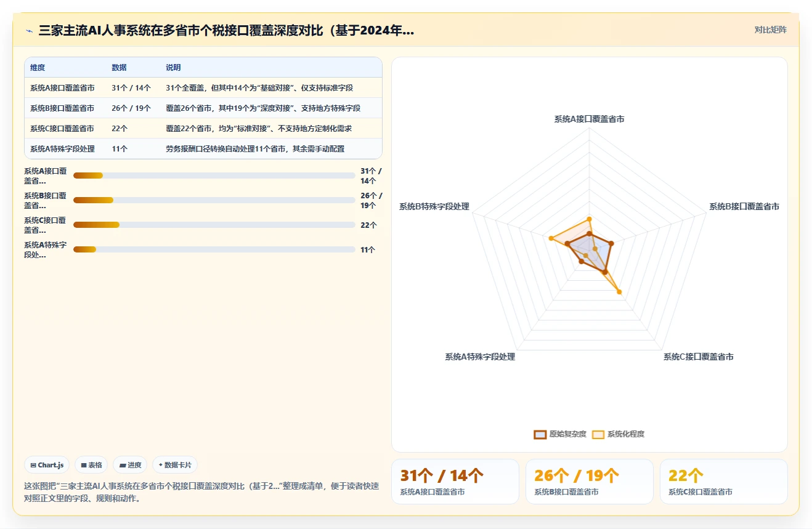Click the 系统A接口覆盖省市 radar axis label
812x529 pixels.
(589, 119)
